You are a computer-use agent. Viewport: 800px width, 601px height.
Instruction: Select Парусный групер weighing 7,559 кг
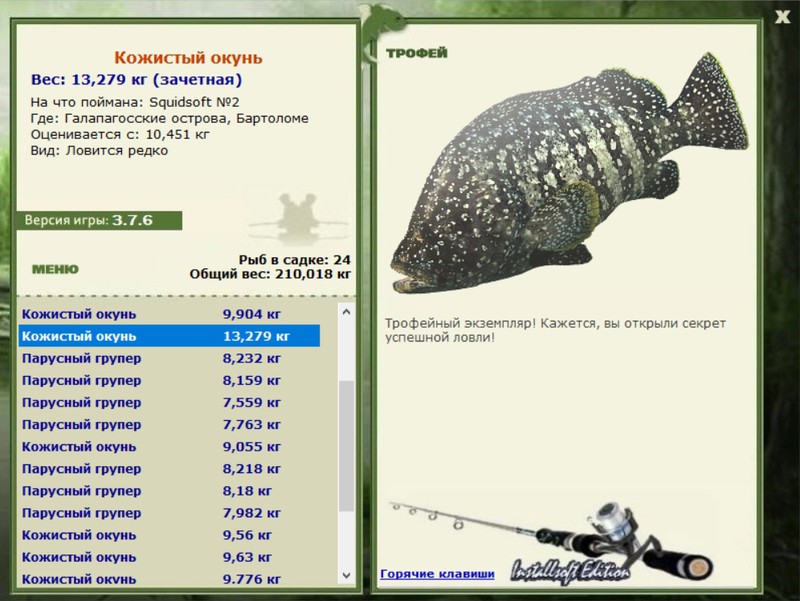(169, 402)
